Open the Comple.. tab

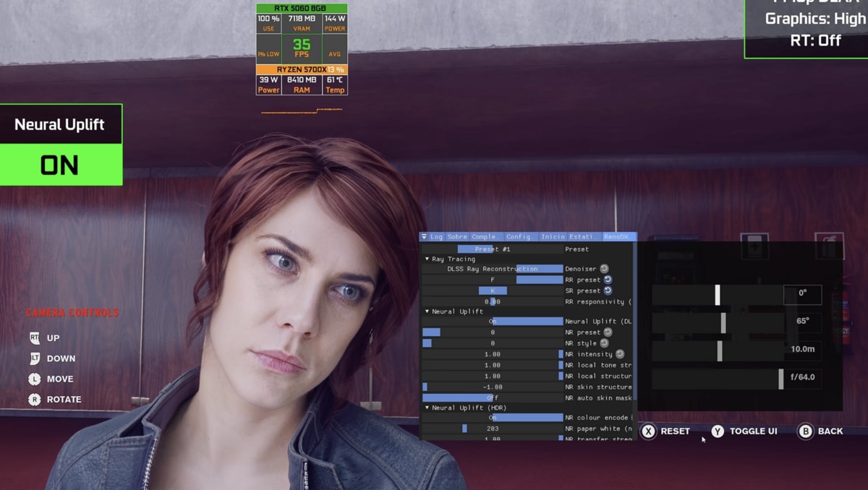click(485, 237)
